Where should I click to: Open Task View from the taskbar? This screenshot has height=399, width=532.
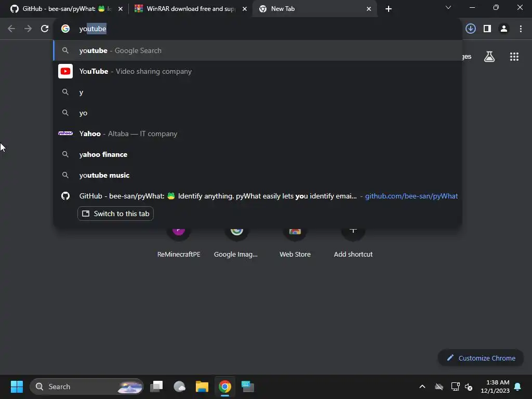pos(157,387)
